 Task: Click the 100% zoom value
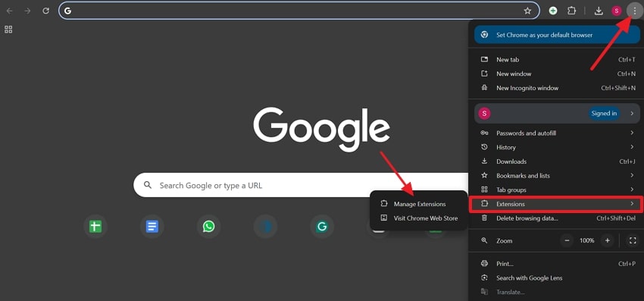point(587,240)
